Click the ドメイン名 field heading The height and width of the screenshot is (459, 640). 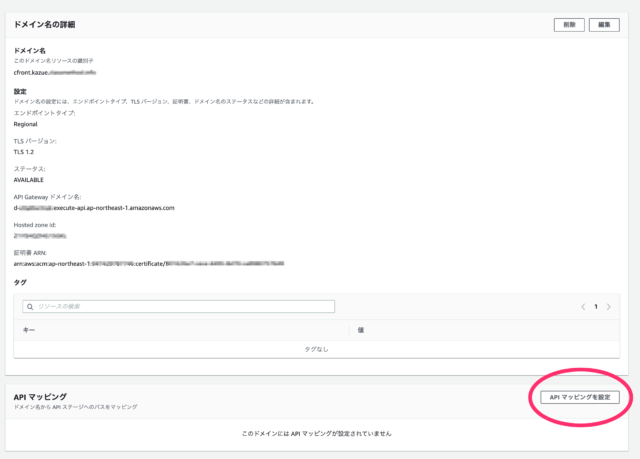pos(29,51)
